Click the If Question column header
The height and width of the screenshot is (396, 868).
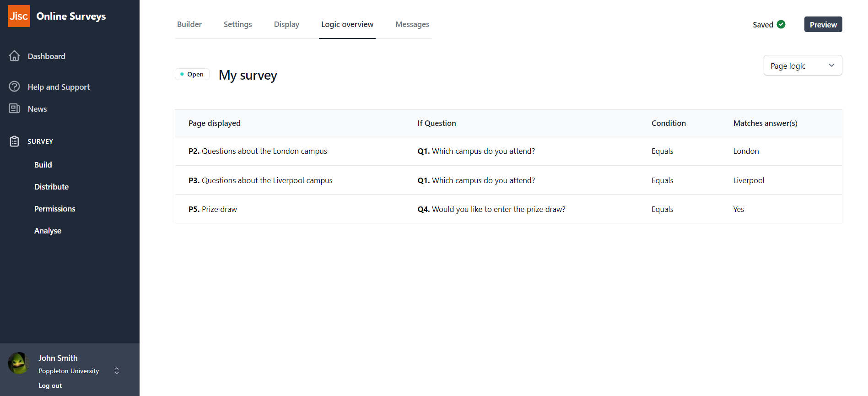coord(437,123)
